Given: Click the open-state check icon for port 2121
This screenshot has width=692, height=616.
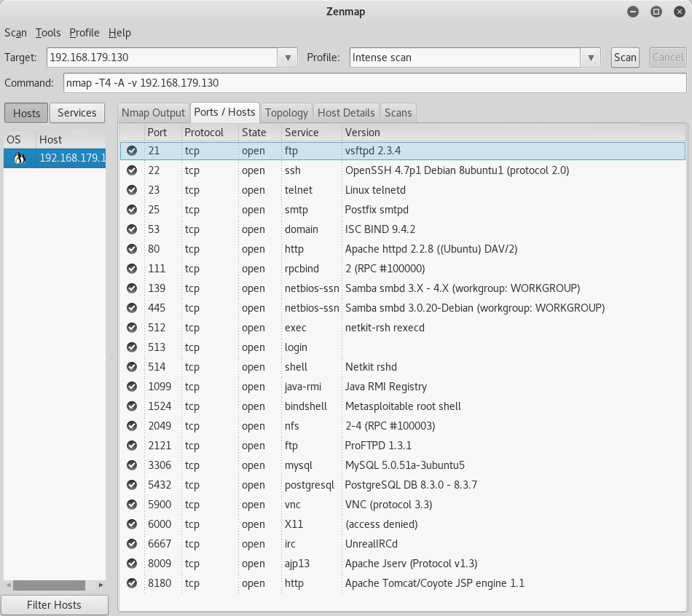Looking at the screenshot, I should pos(132,445).
